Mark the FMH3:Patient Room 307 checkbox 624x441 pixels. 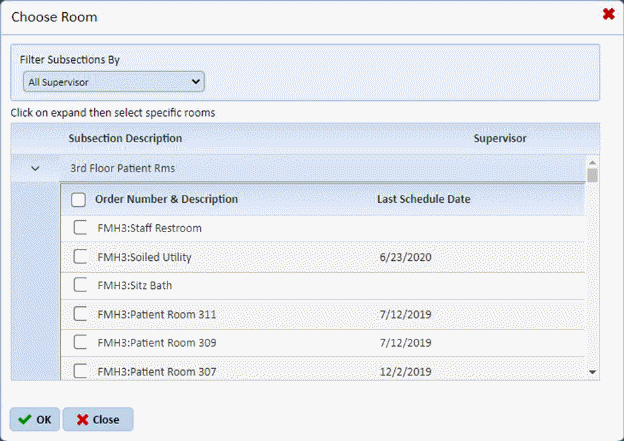point(81,371)
